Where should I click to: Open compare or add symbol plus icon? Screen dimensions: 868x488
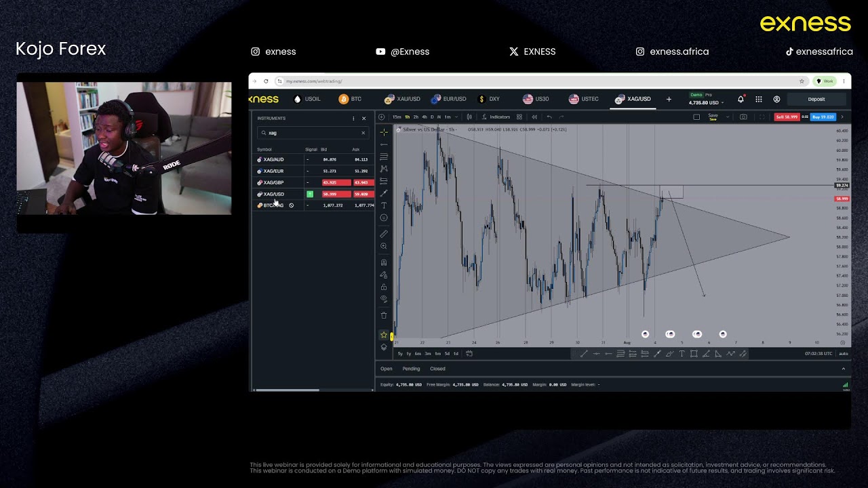[x=382, y=117]
